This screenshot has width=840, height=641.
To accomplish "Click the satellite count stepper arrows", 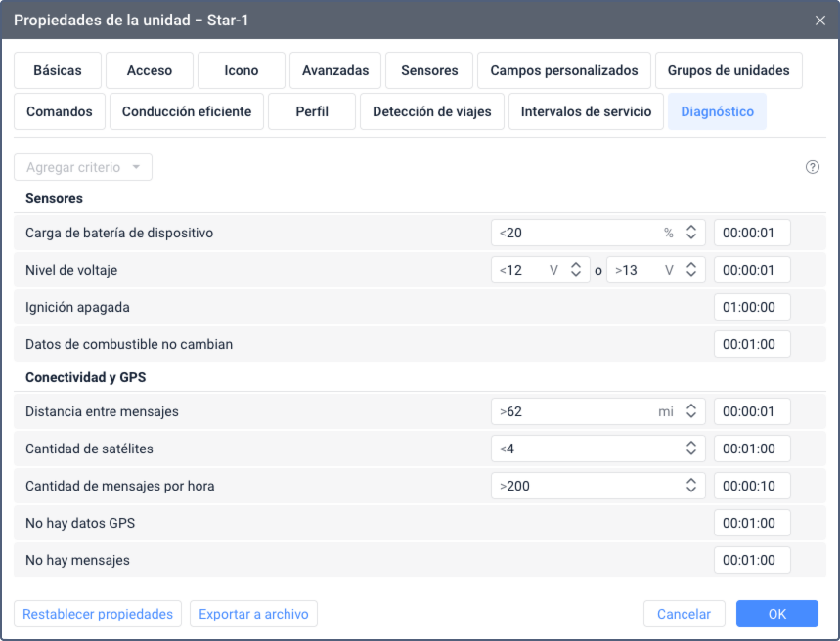I will point(690,449).
